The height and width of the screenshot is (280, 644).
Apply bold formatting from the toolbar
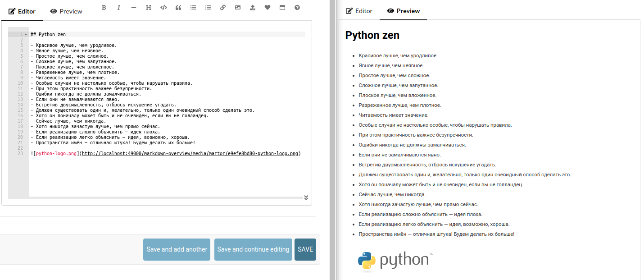pyautogui.click(x=104, y=8)
